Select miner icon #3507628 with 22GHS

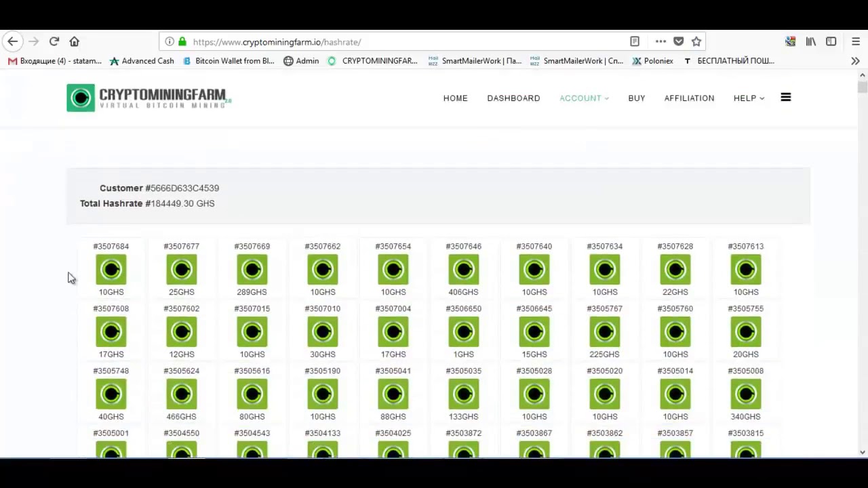(675, 269)
